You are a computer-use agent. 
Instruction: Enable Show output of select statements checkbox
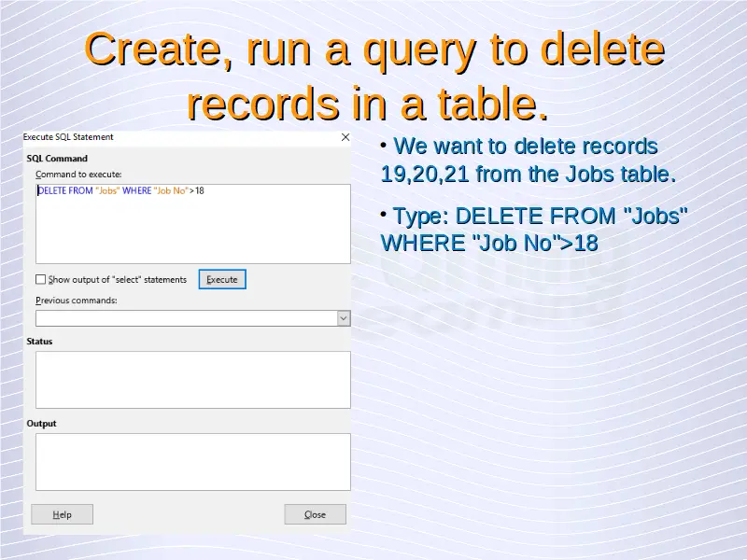click(41, 279)
